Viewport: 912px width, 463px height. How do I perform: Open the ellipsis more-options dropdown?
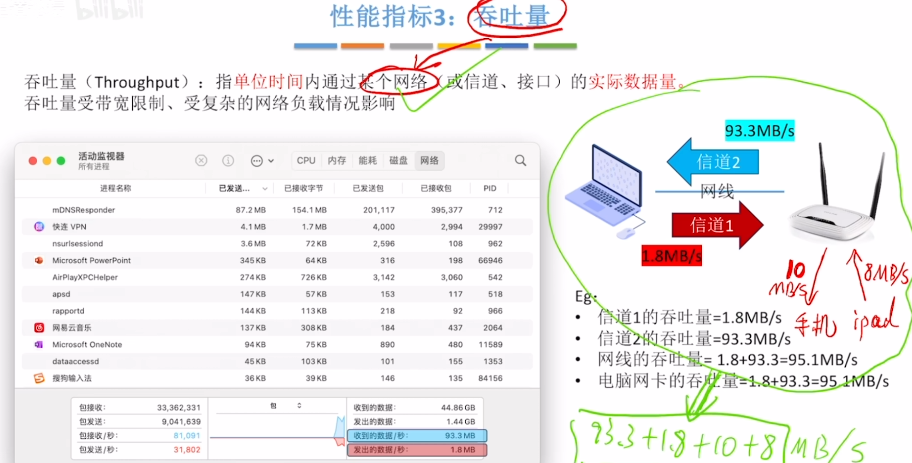tap(262, 160)
